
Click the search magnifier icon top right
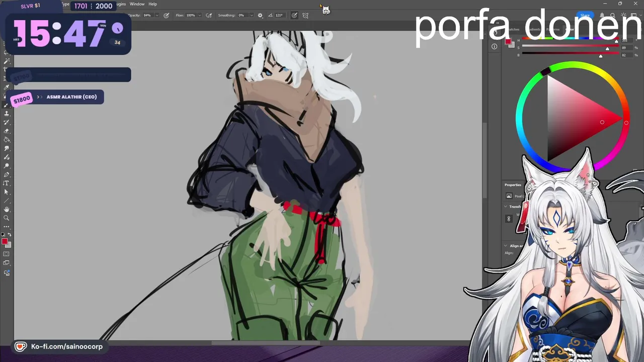click(613, 16)
